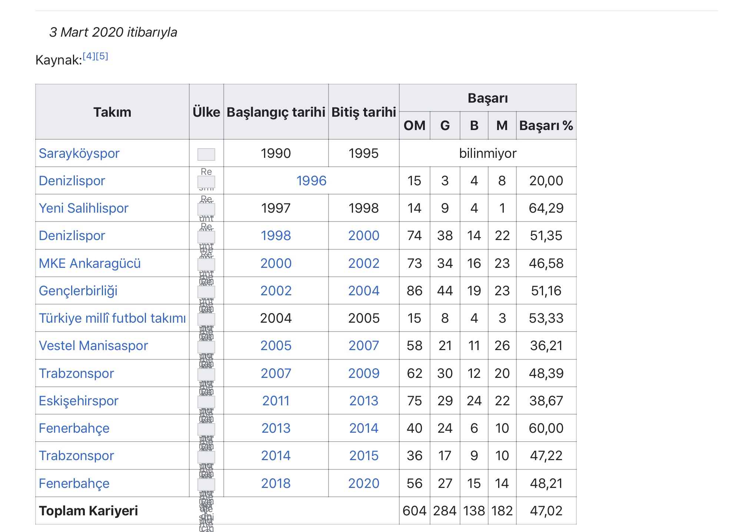Image resolution: width=756 pixels, height=532 pixels.
Task: Click reference footnote [5]
Action: 102,56
